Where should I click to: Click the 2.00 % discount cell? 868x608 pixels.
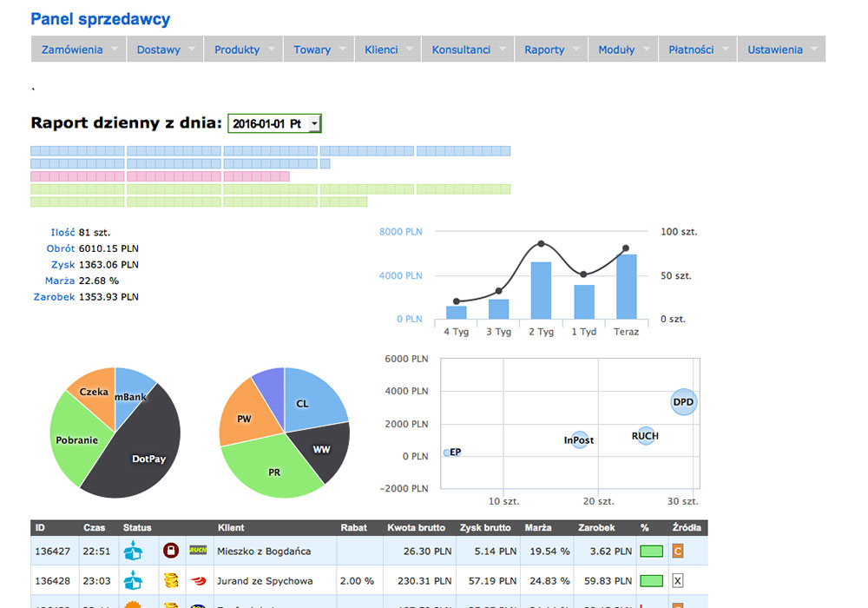(357, 581)
